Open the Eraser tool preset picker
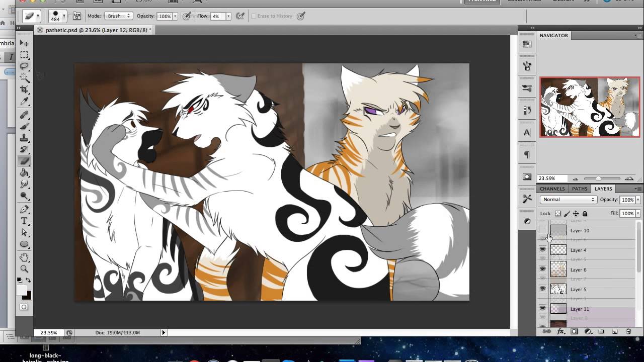The width and height of the screenshot is (644, 362). (32, 16)
